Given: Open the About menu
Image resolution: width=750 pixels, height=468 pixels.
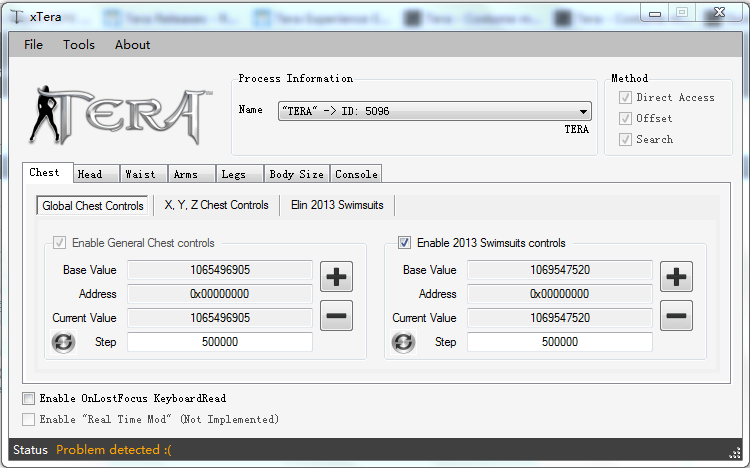Looking at the screenshot, I should [x=132, y=45].
